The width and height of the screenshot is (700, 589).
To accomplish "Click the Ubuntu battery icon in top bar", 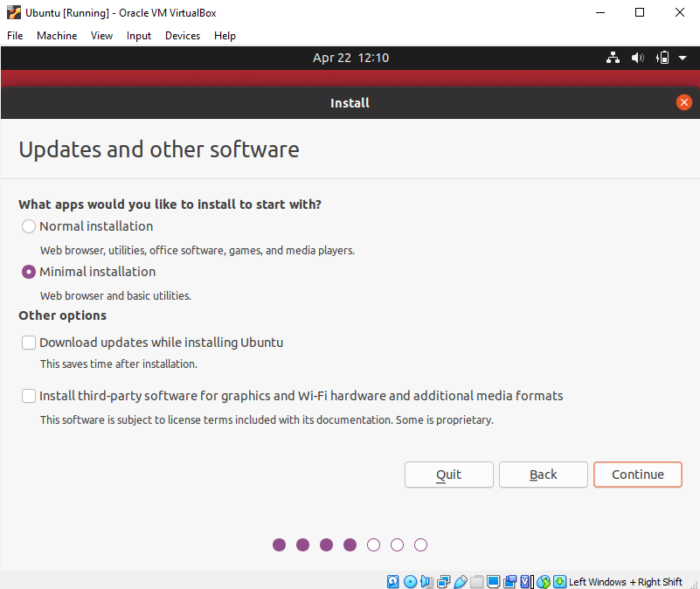I will coord(662,58).
